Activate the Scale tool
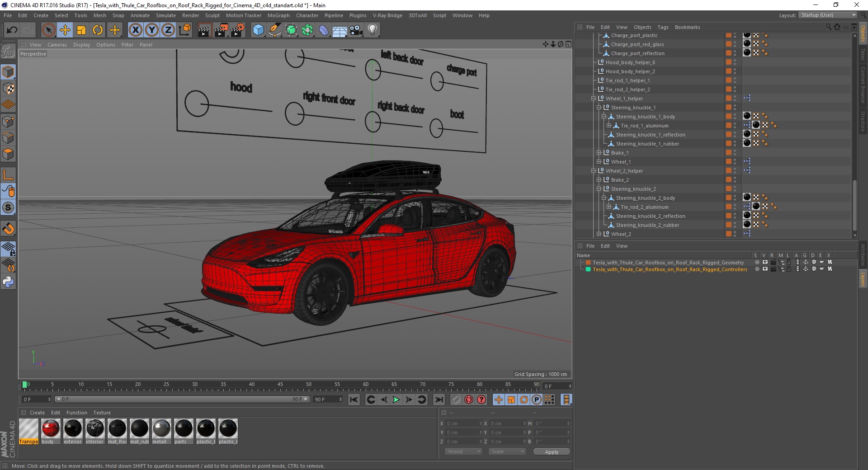This screenshot has height=470, width=868. pos(81,30)
